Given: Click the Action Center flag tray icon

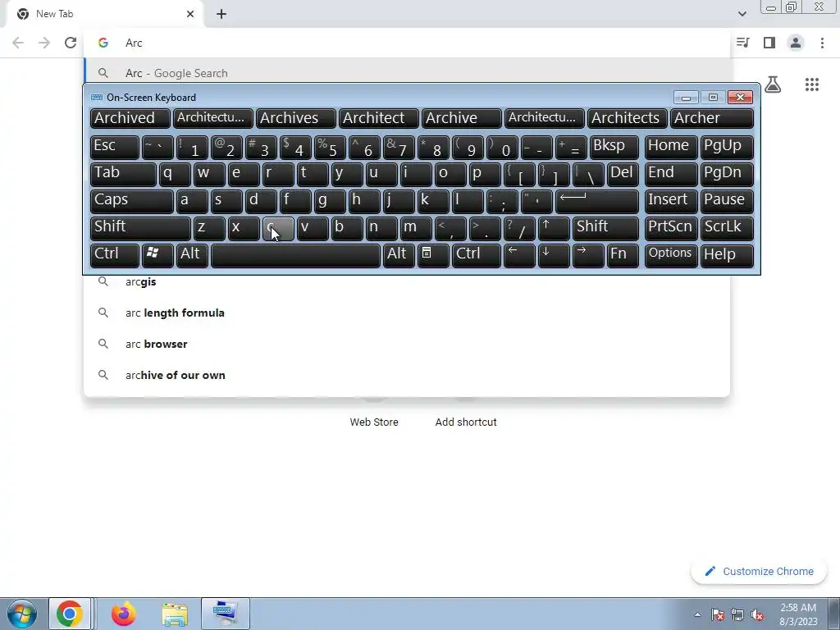Looking at the screenshot, I should 718,614.
